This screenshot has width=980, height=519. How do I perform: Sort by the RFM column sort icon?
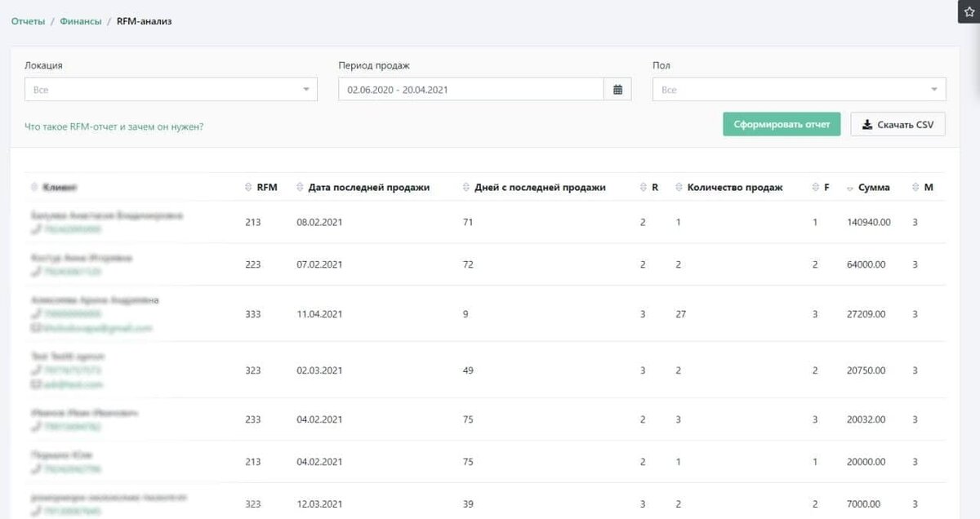click(249, 188)
